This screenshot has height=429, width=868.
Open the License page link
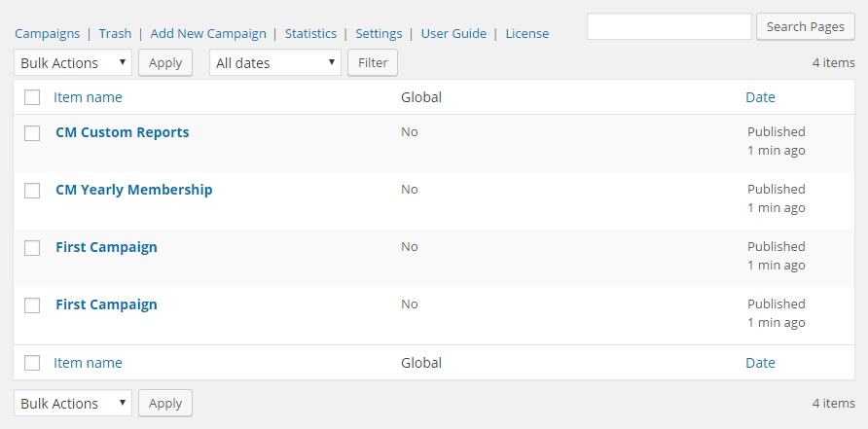tap(527, 34)
